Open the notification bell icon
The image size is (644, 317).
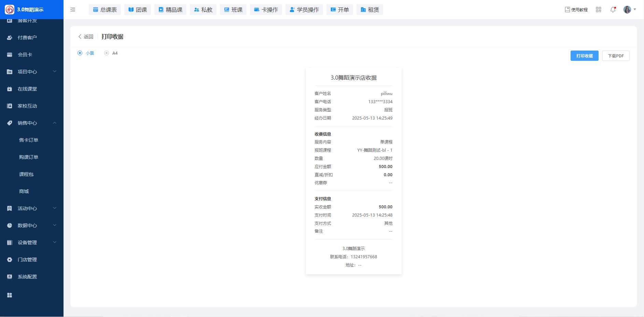click(613, 10)
